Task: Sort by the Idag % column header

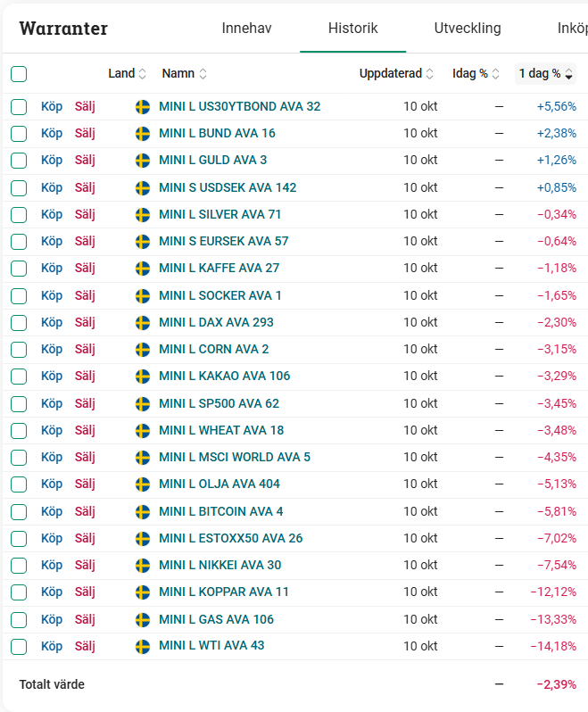Action: click(x=476, y=73)
